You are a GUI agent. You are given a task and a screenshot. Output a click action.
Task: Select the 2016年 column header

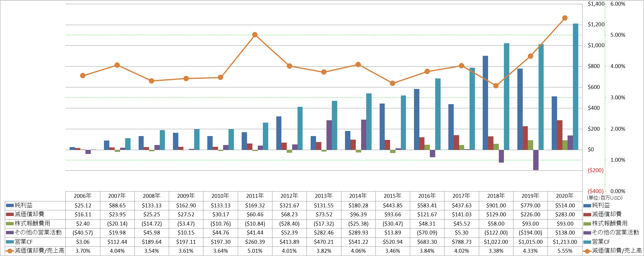(427, 196)
